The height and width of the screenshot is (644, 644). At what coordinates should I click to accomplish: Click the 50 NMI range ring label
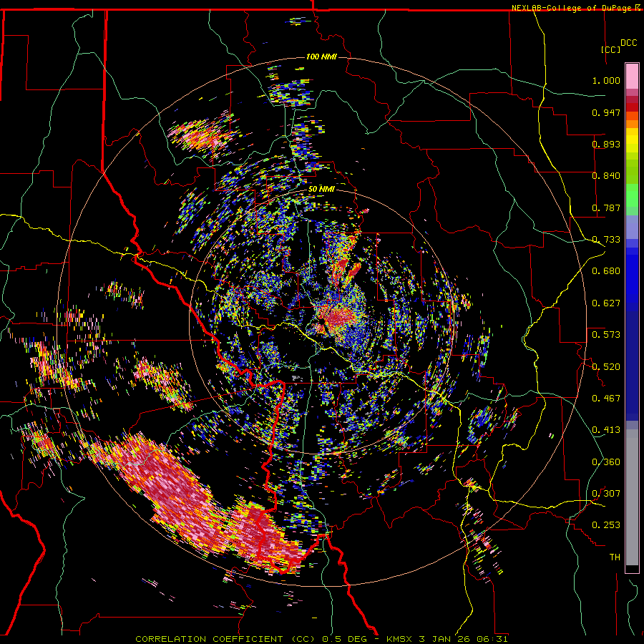pos(321,189)
